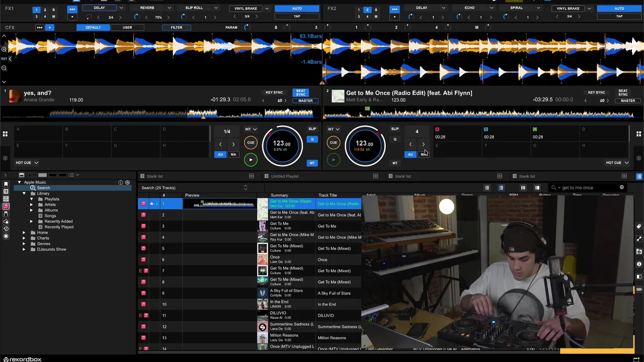Select Recently Played in the library tree
This screenshot has width=644, height=362.
tap(59, 227)
